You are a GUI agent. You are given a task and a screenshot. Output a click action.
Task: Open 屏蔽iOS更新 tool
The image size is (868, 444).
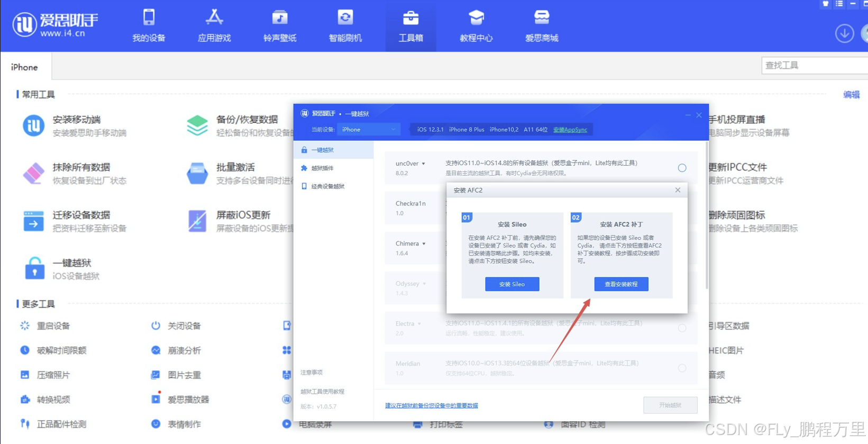tap(239, 221)
